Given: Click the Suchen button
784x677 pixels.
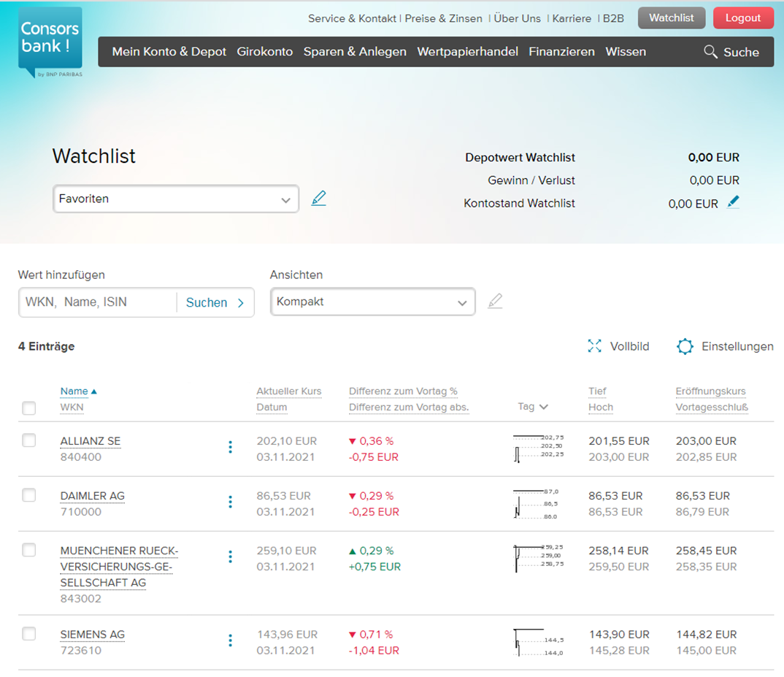Looking at the screenshot, I should coord(215,302).
